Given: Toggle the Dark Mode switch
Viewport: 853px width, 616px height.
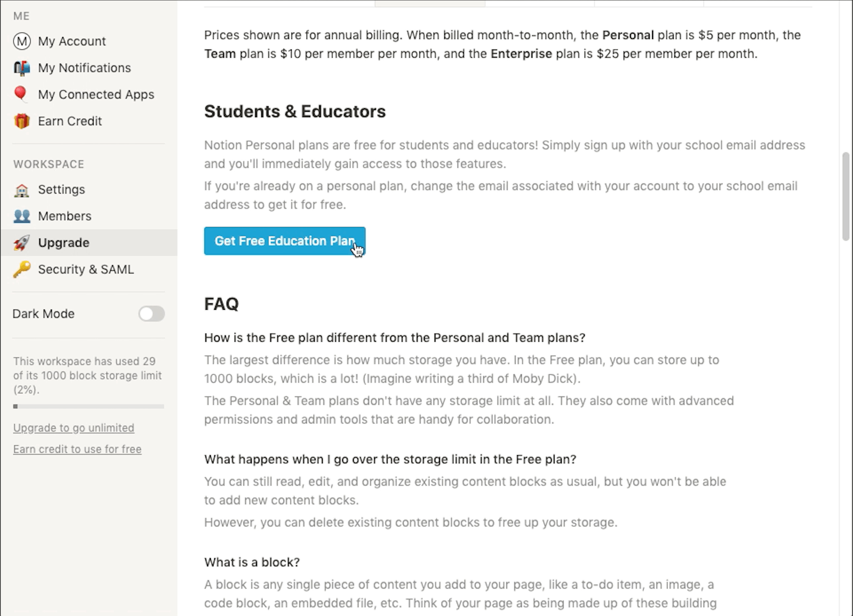Looking at the screenshot, I should click(x=151, y=314).
